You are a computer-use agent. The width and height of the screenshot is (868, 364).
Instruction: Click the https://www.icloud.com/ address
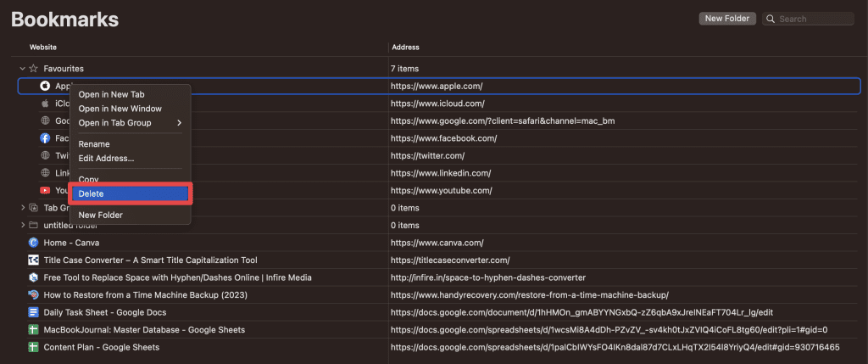[x=438, y=103]
